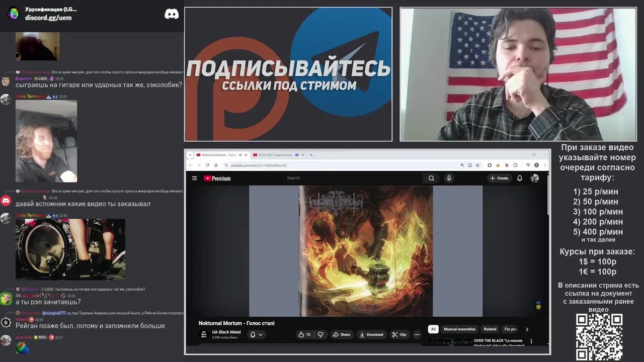
Task: Dislike the video with thumbs down
Action: [320, 334]
